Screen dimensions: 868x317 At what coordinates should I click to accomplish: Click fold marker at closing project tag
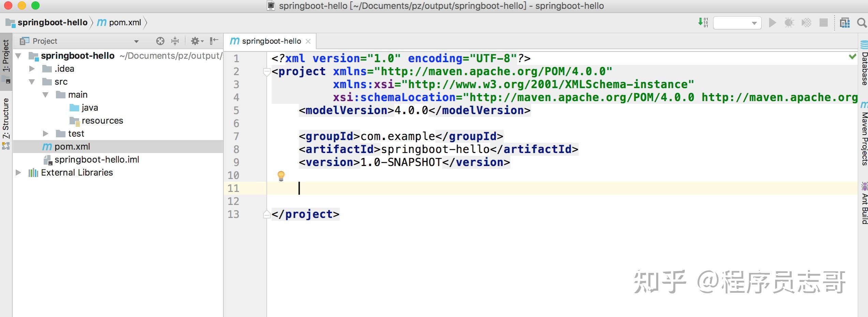[267, 214]
